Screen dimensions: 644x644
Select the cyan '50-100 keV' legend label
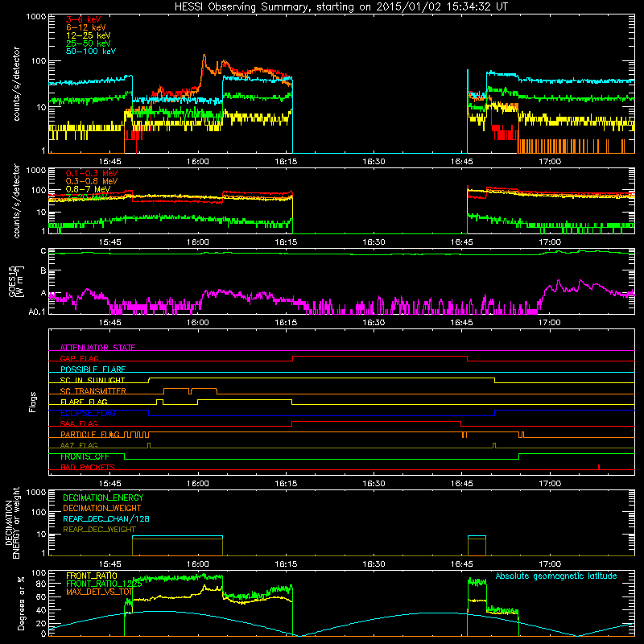(x=91, y=52)
